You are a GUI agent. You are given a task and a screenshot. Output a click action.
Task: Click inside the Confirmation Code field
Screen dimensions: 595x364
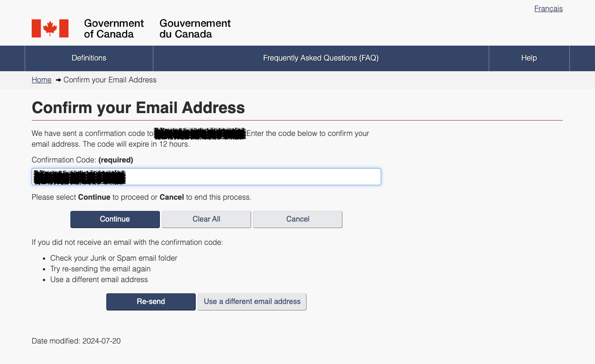click(205, 176)
